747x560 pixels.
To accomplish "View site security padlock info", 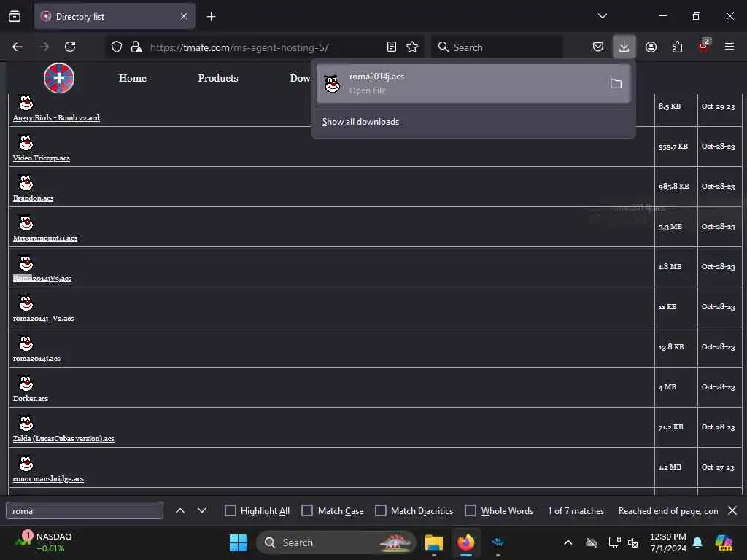I will pyautogui.click(x=136, y=47).
